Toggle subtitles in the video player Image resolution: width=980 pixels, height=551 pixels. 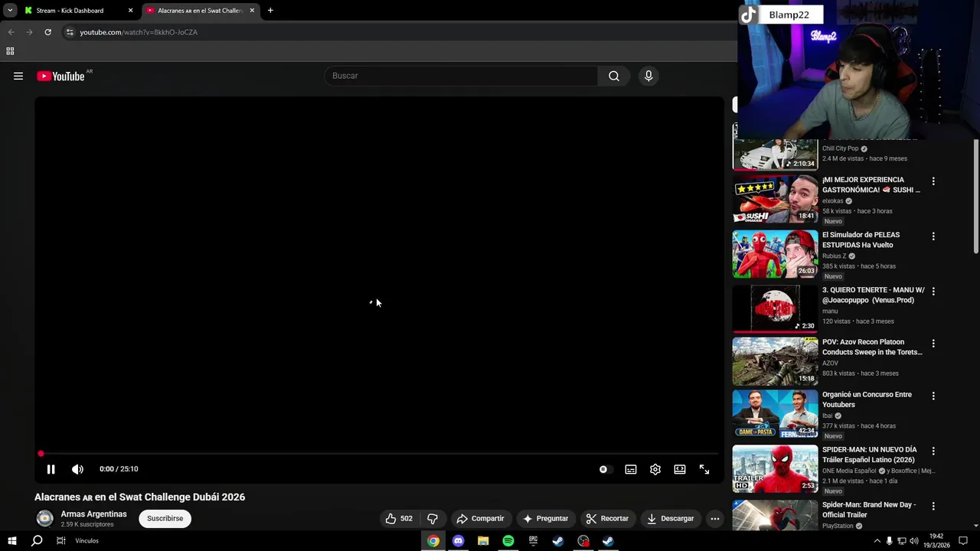[631, 469]
